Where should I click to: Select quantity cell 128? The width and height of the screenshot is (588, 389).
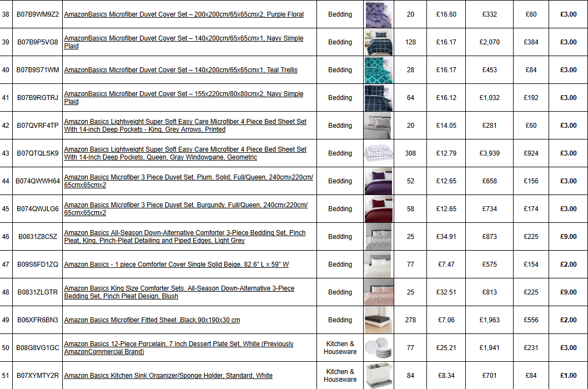point(410,42)
